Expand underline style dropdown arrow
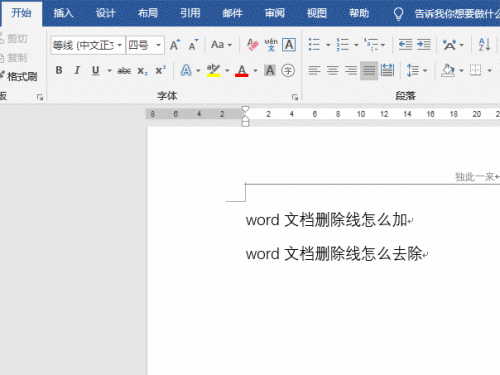 (109, 71)
